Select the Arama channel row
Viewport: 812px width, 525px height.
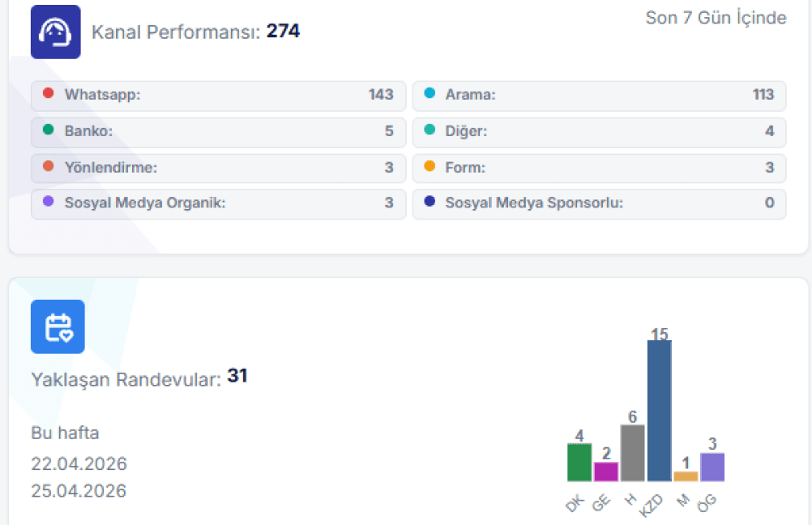click(x=599, y=95)
